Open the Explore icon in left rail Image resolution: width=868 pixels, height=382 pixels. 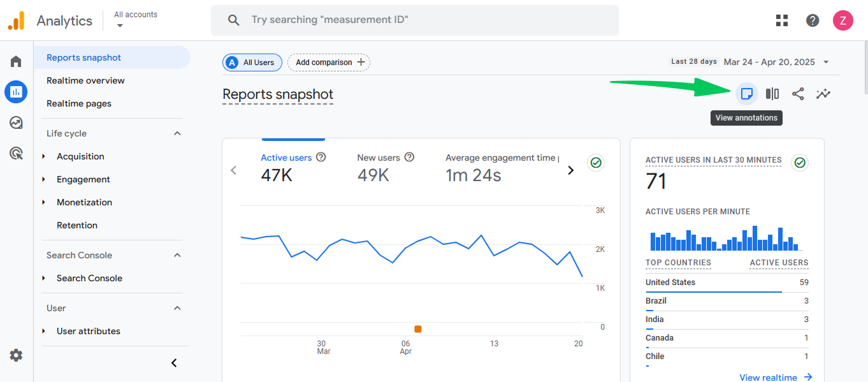16,122
